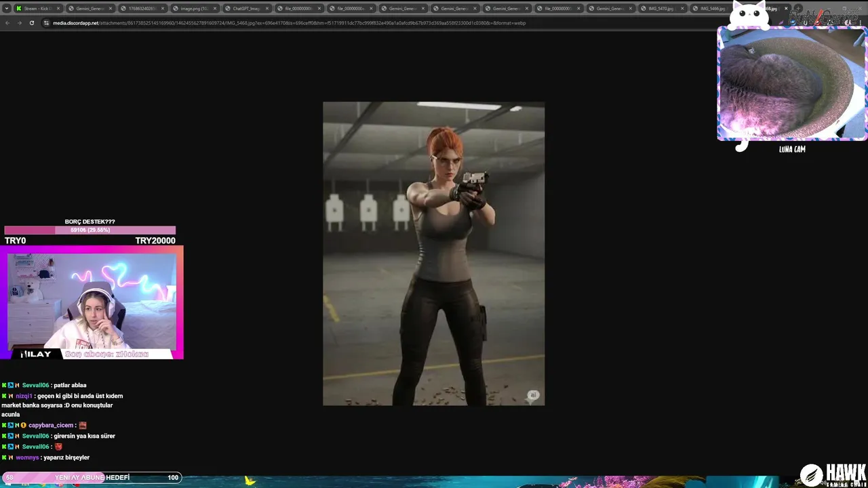Click the emote in Sevval06's last message

[x=58, y=447]
